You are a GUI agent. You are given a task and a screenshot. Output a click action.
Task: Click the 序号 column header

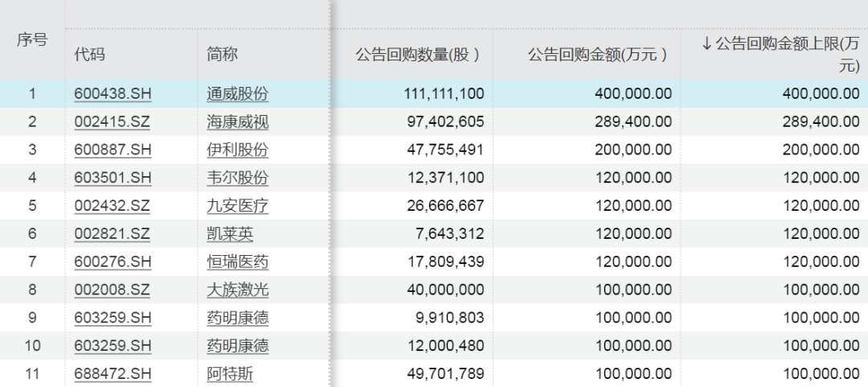pos(32,40)
